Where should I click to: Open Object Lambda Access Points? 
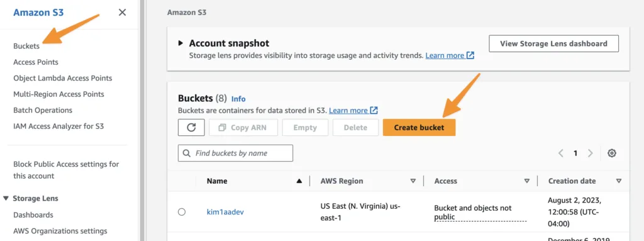pyautogui.click(x=62, y=78)
